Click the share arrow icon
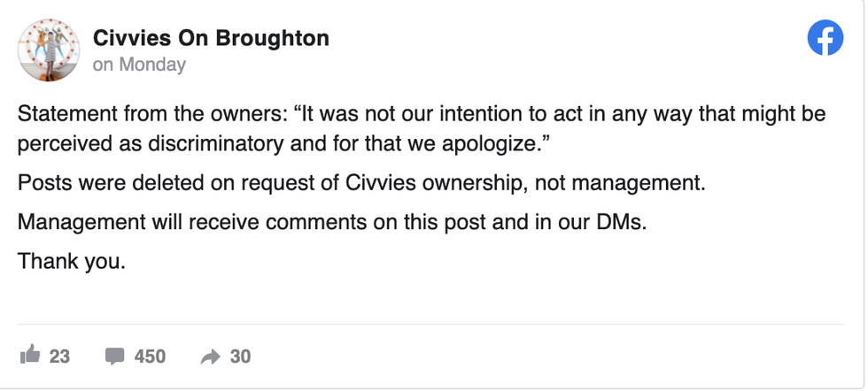868x391 pixels. click(210, 356)
